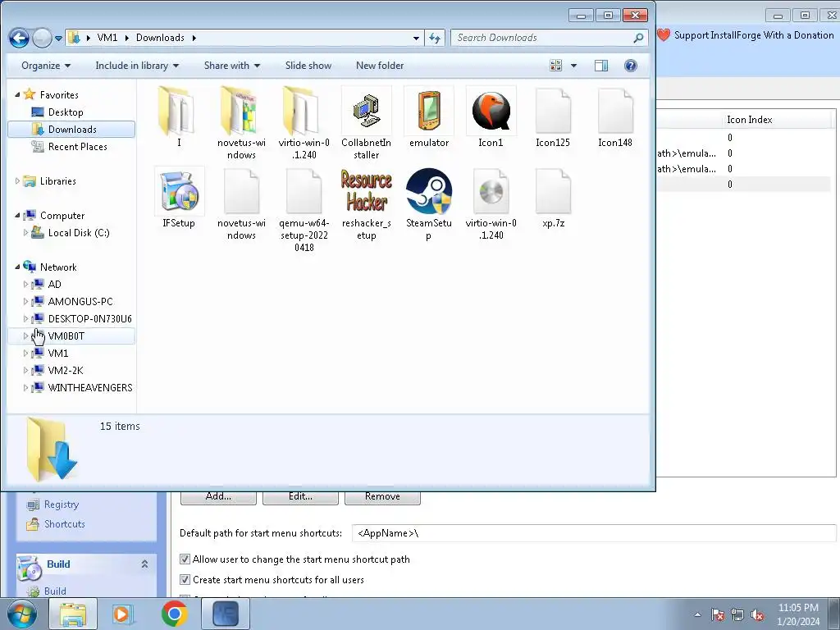Select the SteamSetup installer
840x630 pixels.
428,203
